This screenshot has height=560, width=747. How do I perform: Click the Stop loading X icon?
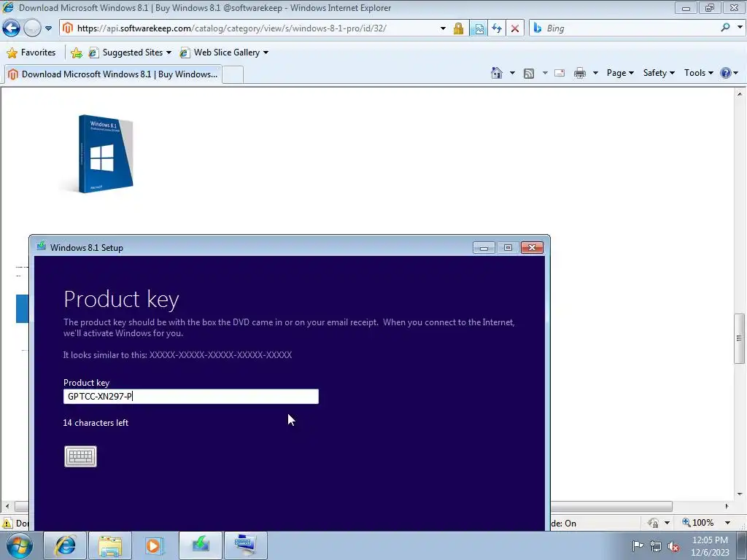pyautogui.click(x=515, y=28)
